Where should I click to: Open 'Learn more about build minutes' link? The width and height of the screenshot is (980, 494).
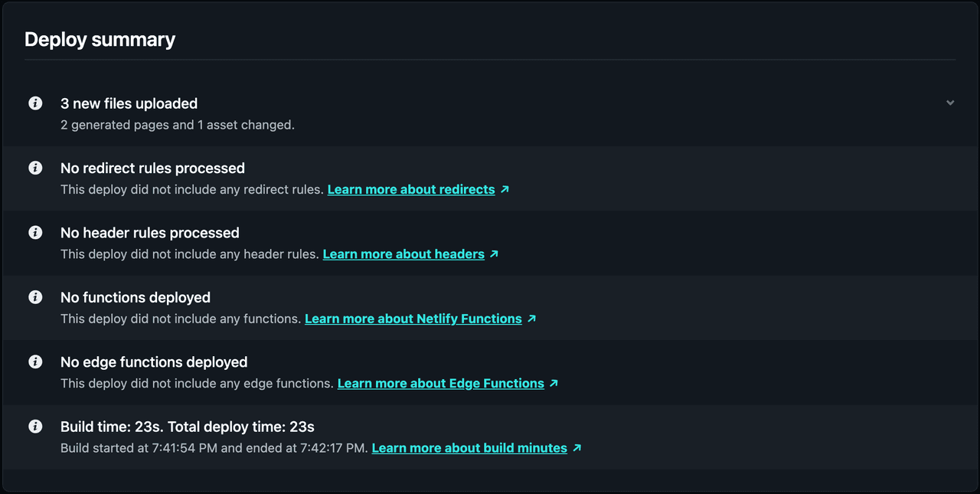[x=469, y=448]
